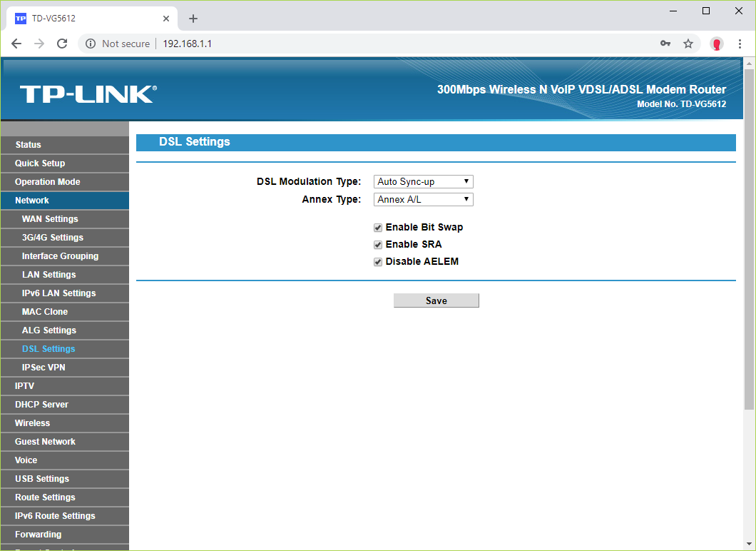
Task: Reload the router page
Action: (62, 44)
